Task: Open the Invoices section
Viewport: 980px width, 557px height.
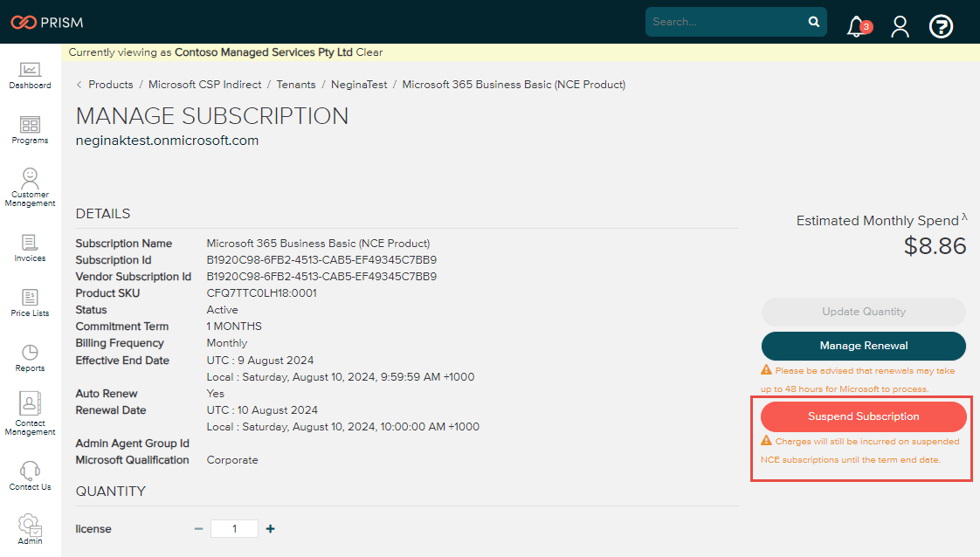Action: tap(30, 248)
